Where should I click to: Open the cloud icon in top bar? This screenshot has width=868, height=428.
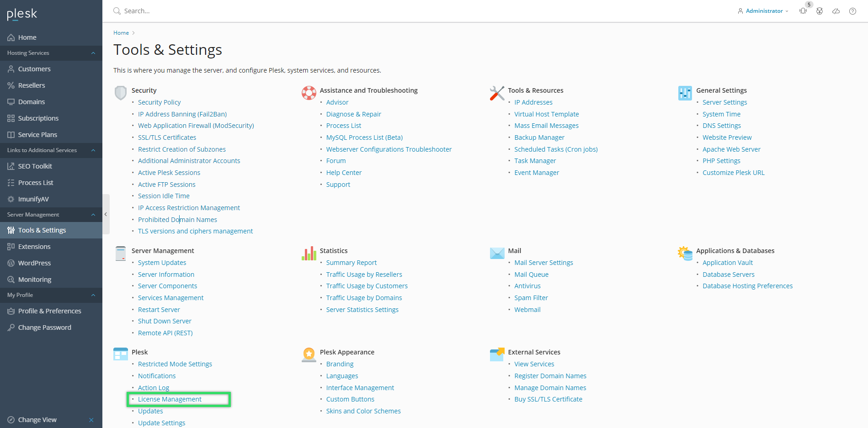836,11
